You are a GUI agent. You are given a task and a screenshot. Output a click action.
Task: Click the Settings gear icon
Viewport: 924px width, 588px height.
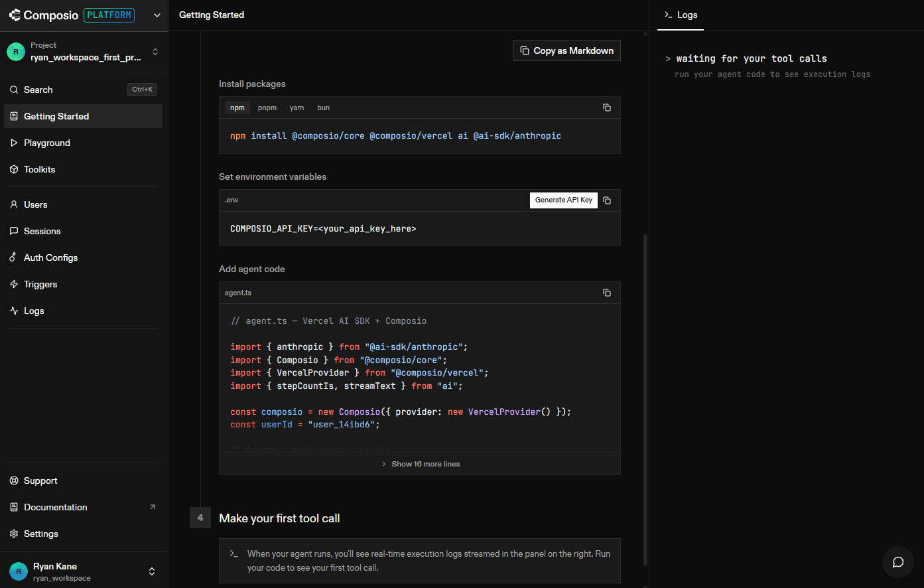click(14, 534)
